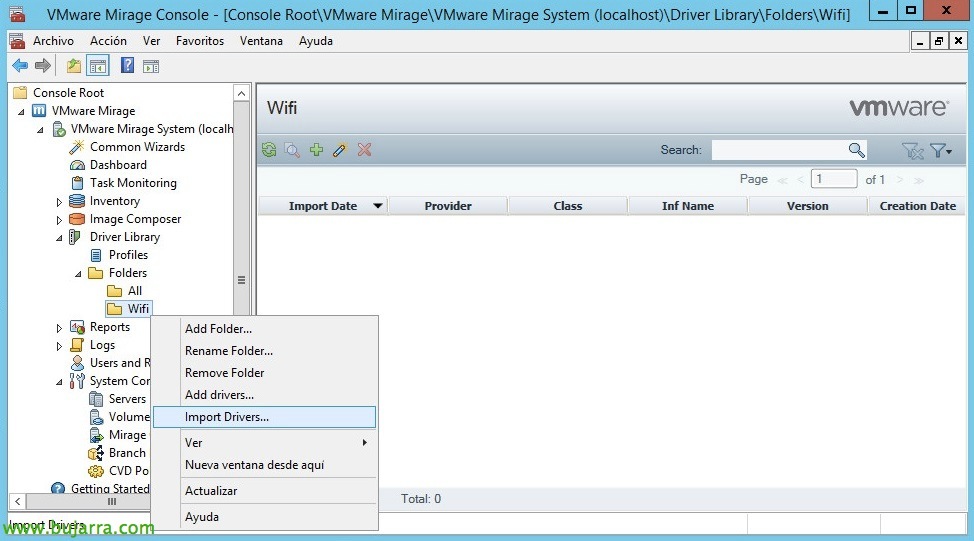The image size is (974, 541).
Task: Choose Rename Folder... from context menu
Action: 265,351
